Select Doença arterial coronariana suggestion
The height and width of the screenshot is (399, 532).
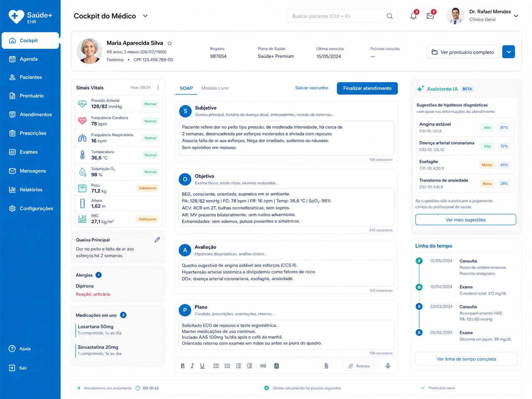pyautogui.click(x=465, y=146)
